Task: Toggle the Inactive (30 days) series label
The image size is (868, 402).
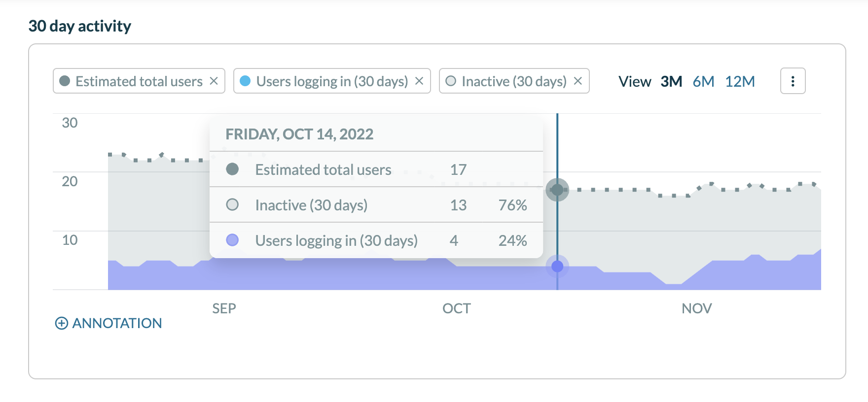Action: click(x=514, y=81)
